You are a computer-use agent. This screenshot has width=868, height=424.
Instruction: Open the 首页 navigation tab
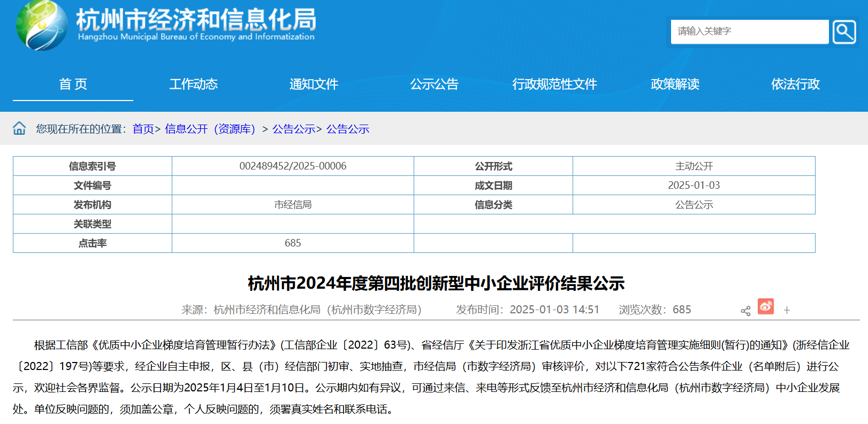coord(73,84)
